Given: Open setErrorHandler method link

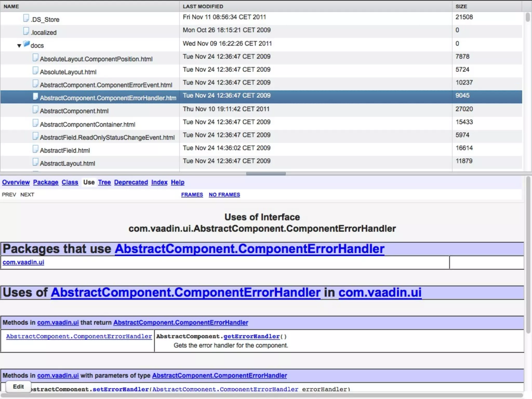Looking at the screenshot, I should [121, 389].
